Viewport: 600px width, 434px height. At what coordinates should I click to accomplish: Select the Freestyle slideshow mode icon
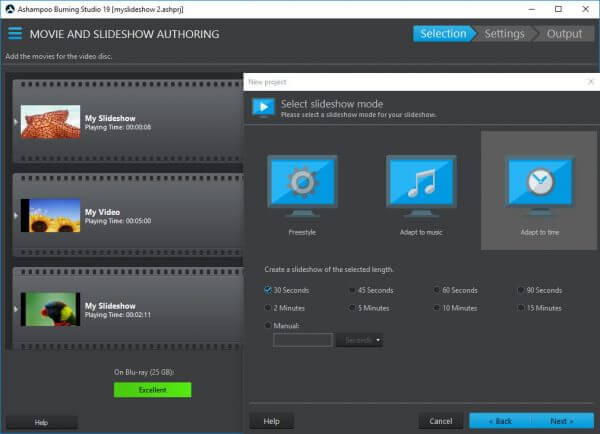point(302,186)
